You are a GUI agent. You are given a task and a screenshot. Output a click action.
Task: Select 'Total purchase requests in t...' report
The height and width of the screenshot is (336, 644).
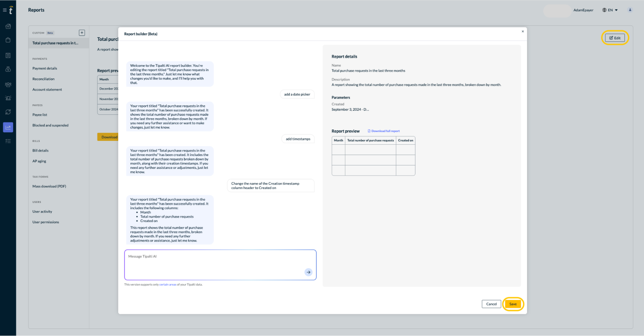point(59,43)
